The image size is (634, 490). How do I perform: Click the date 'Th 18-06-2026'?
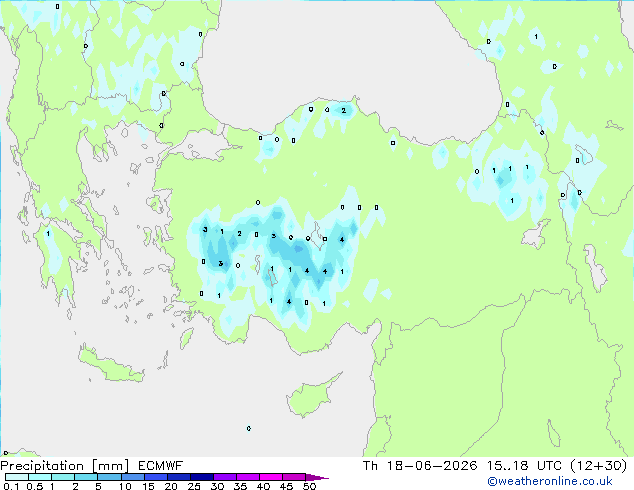click(x=420, y=466)
